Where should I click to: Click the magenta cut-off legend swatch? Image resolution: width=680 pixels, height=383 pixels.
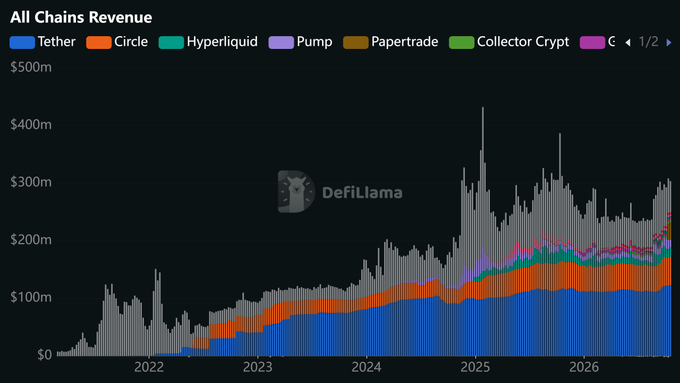tap(592, 43)
